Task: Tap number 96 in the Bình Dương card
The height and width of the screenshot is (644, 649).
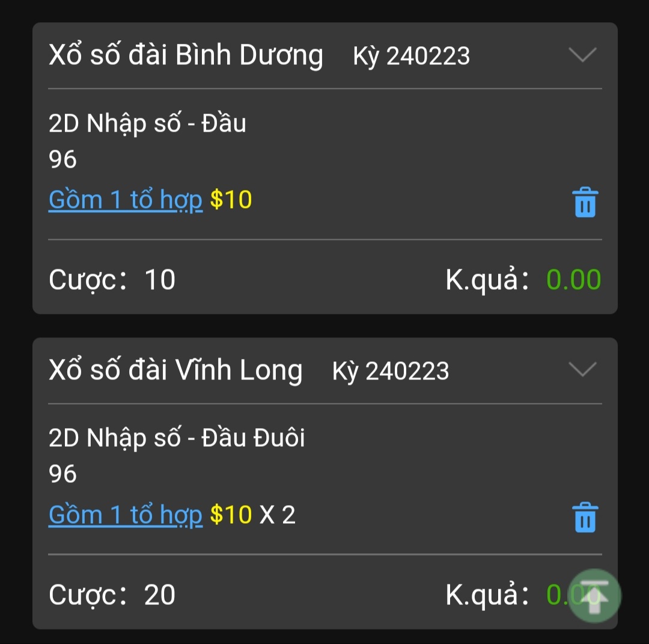Action: tap(62, 159)
